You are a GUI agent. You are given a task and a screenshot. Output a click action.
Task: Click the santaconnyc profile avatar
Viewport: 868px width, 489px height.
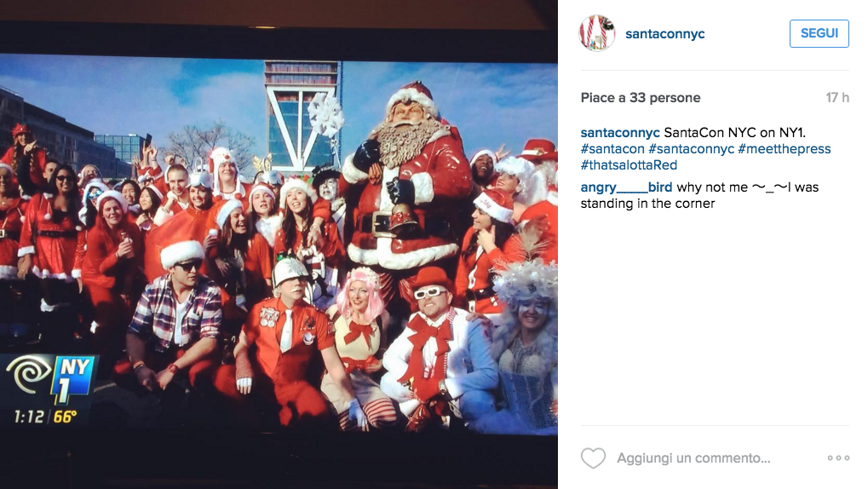coord(597,33)
